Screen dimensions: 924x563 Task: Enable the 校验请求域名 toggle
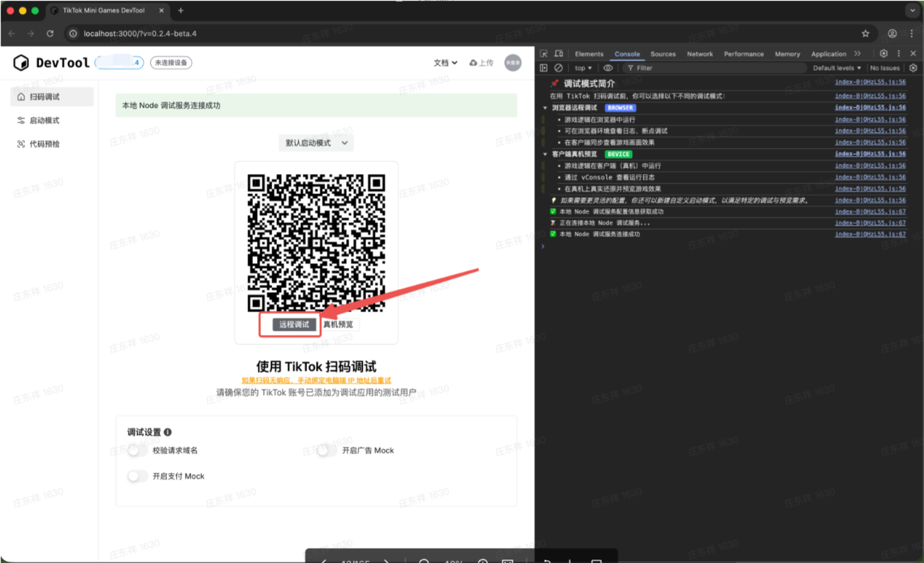pos(137,451)
